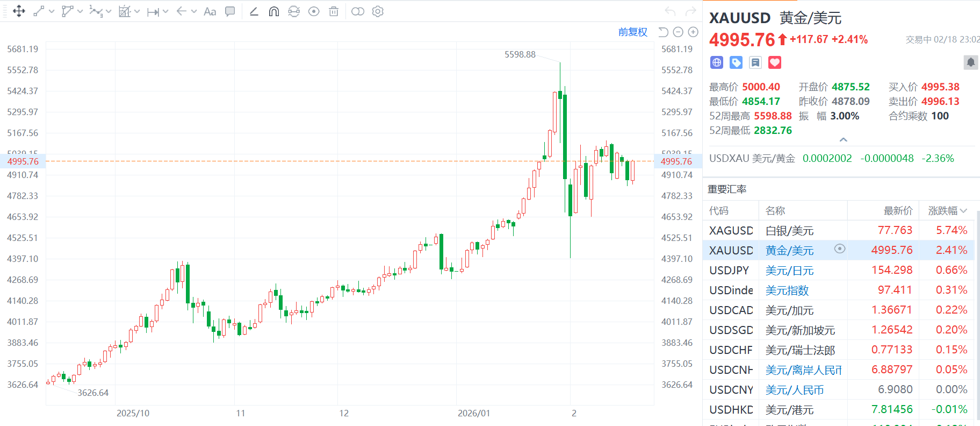
Task: Select the XAGUSD 白银/美元 row
Action: tap(838, 231)
